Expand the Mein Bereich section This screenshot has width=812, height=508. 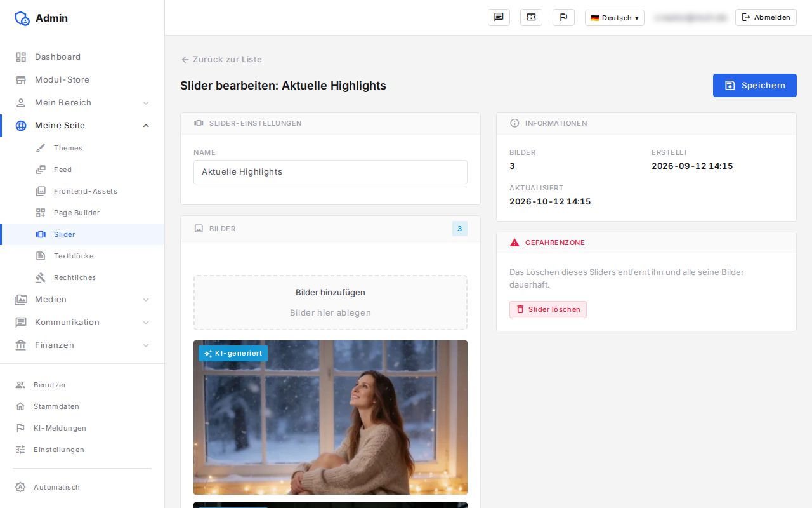click(82, 103)
